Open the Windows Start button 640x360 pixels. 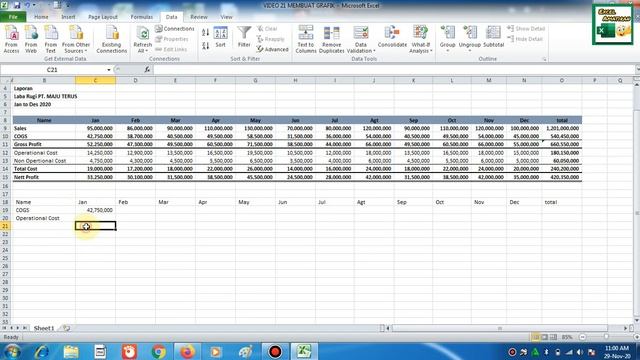pos(12,351)
